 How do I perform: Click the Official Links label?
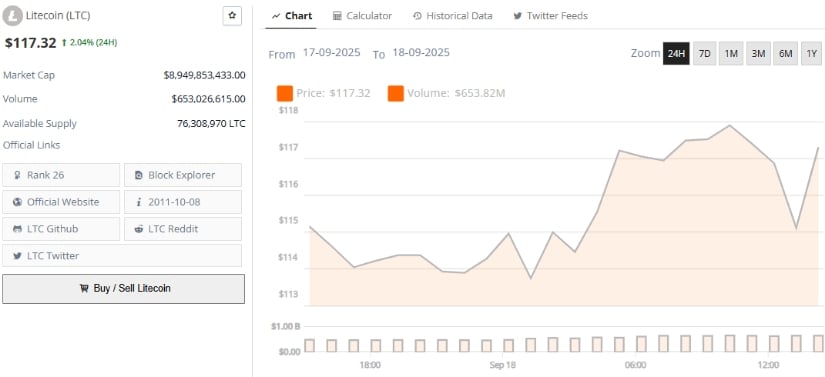click(x=32, y=145)
